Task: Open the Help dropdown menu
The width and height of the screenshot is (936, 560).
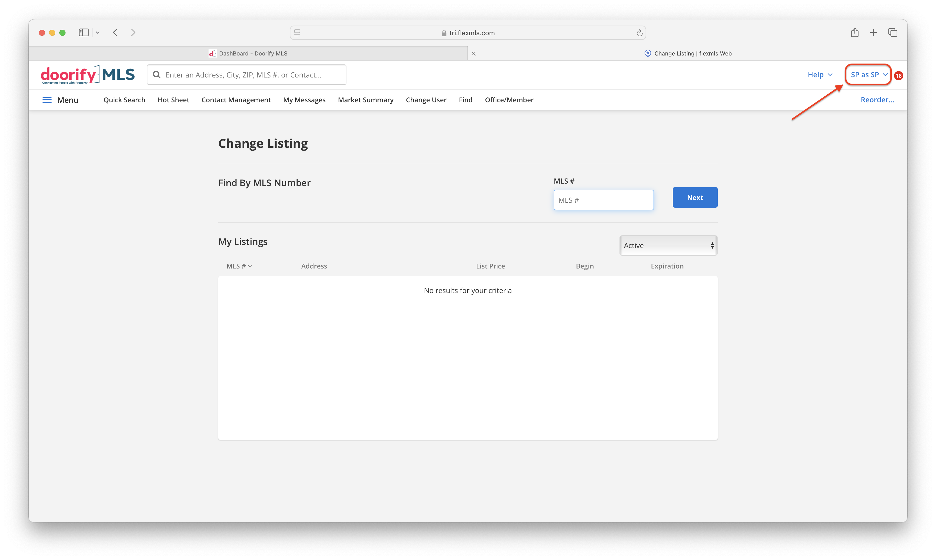Action: pyautogui.click(x=820, y=75)
